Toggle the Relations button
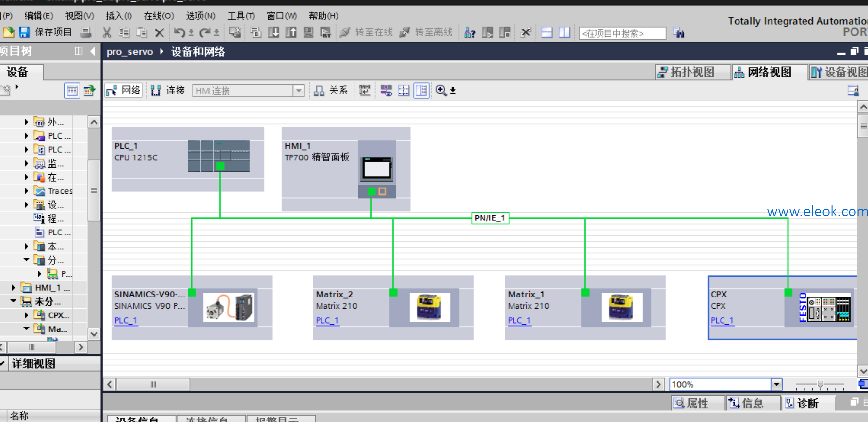This screenshot has width=868, height=422. pyautogui.click(x=331, y=90)
